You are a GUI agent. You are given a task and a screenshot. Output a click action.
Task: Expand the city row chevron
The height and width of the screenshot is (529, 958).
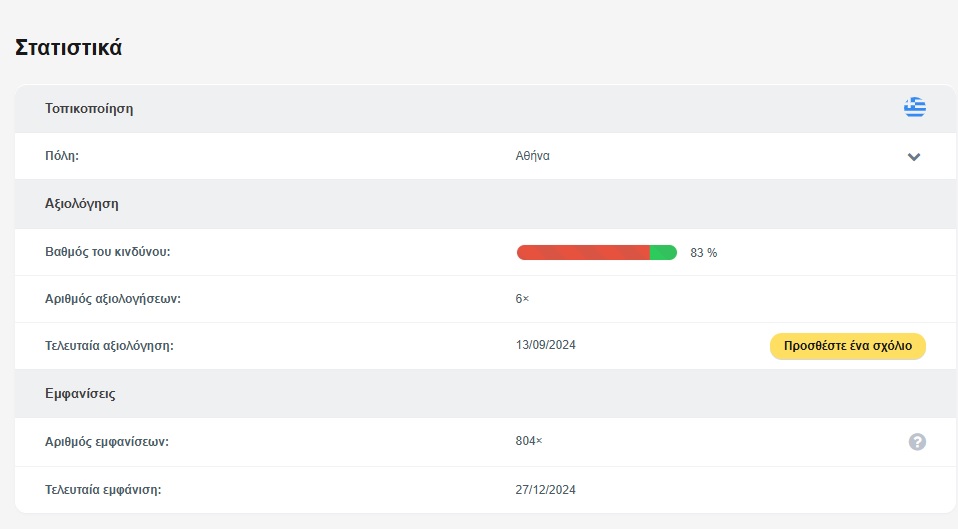click(x=913, y=157)
